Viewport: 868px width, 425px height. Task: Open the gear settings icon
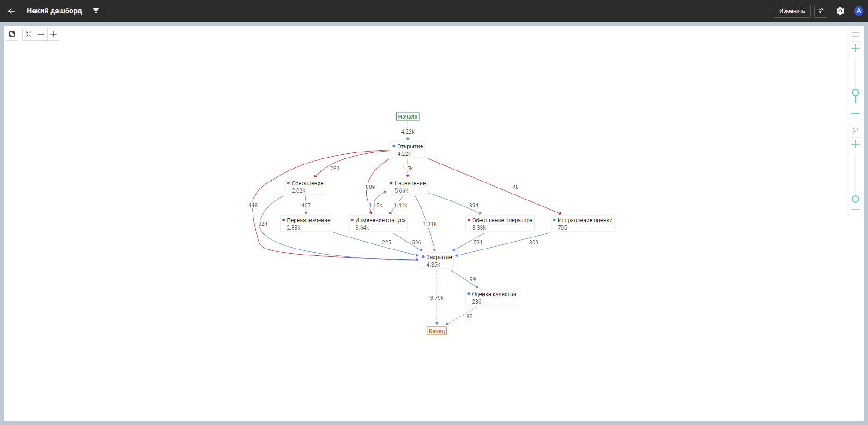(x=840, y=11)
